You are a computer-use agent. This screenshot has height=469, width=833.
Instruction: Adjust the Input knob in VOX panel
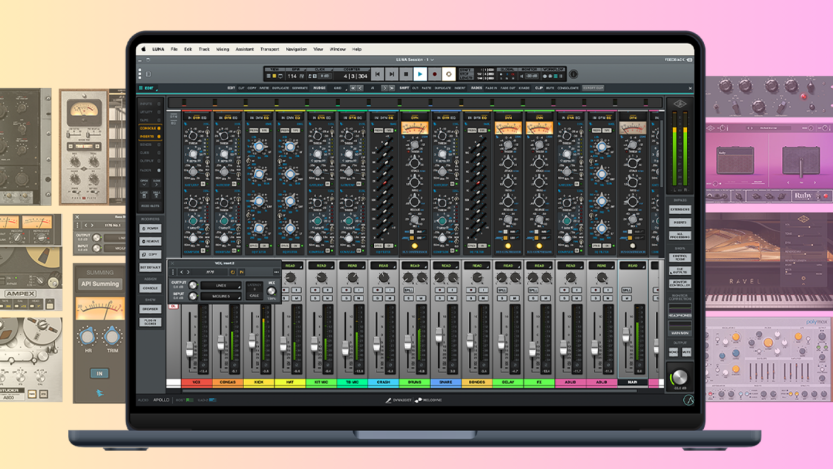click(x=193, y=296)
